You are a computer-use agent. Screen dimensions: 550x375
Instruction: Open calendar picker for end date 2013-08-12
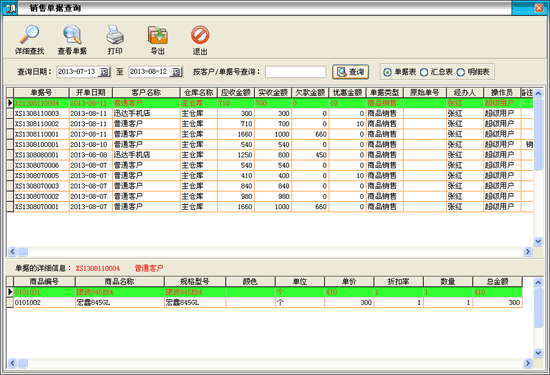(176, 72)
